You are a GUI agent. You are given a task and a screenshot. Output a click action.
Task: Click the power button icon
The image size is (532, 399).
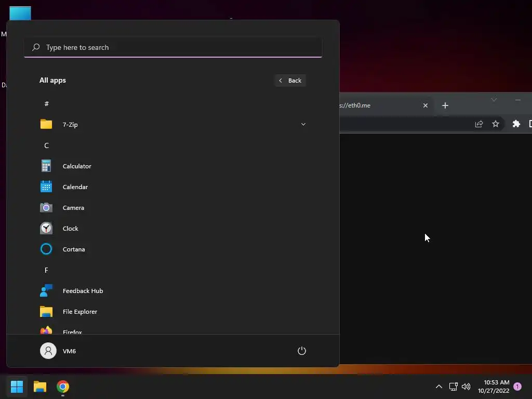tap(302, 351)
